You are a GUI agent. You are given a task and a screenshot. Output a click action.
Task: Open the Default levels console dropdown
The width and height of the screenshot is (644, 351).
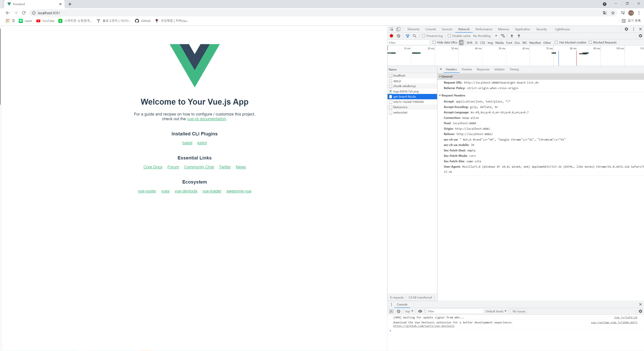[x=496, y=311]
